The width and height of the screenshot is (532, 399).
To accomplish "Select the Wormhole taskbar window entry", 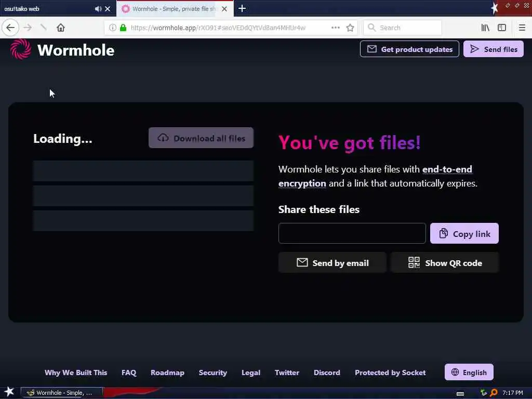I will point(62,393).
